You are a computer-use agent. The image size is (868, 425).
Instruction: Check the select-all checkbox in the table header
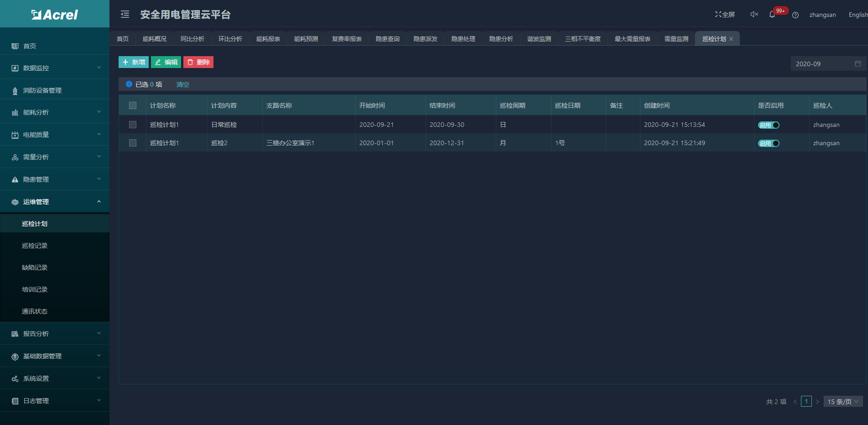[x=133, y=105]
